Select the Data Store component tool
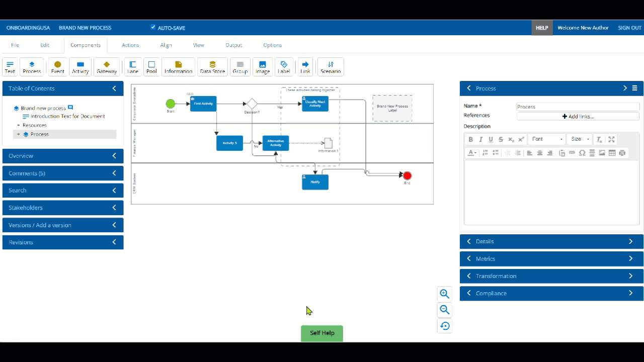644x362 pixels. pyautogui.click(x=212, y=67)
